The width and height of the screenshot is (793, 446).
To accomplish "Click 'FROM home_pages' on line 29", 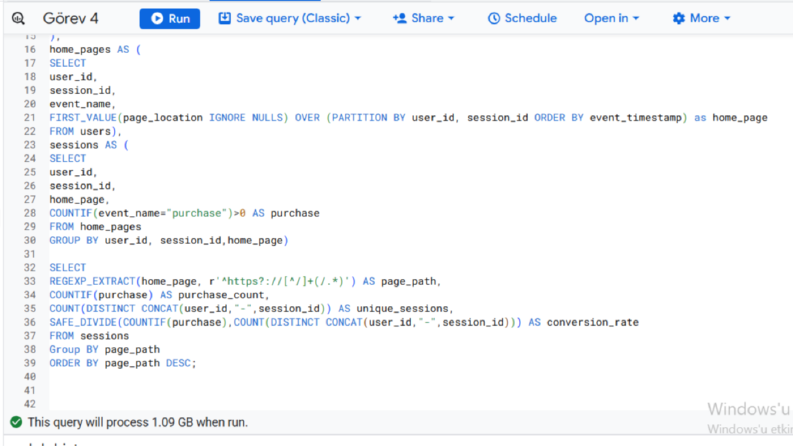I will tap(95, 227).
